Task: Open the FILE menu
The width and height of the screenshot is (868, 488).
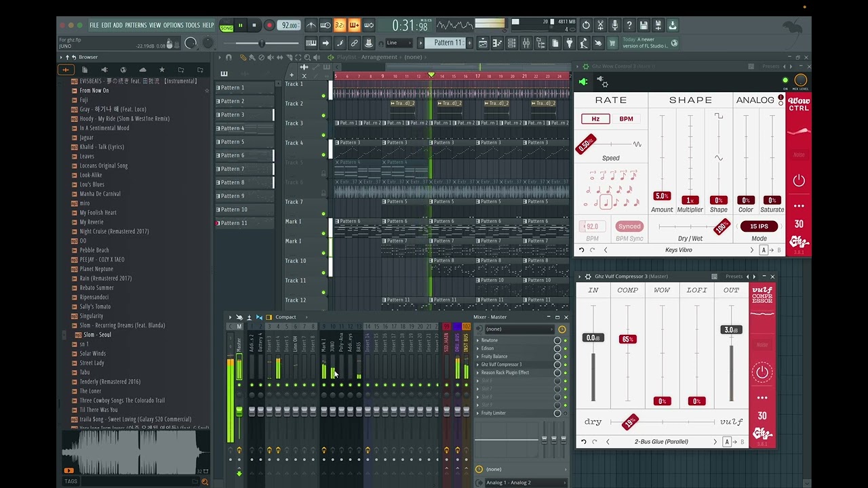Action: tap(94, 26)
